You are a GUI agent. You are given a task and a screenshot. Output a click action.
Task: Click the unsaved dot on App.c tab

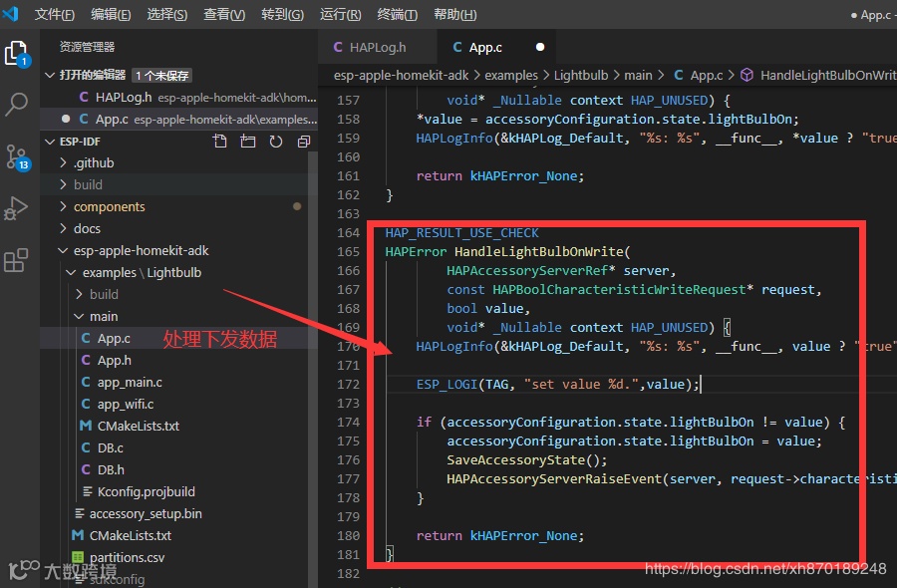coord(540,47)
